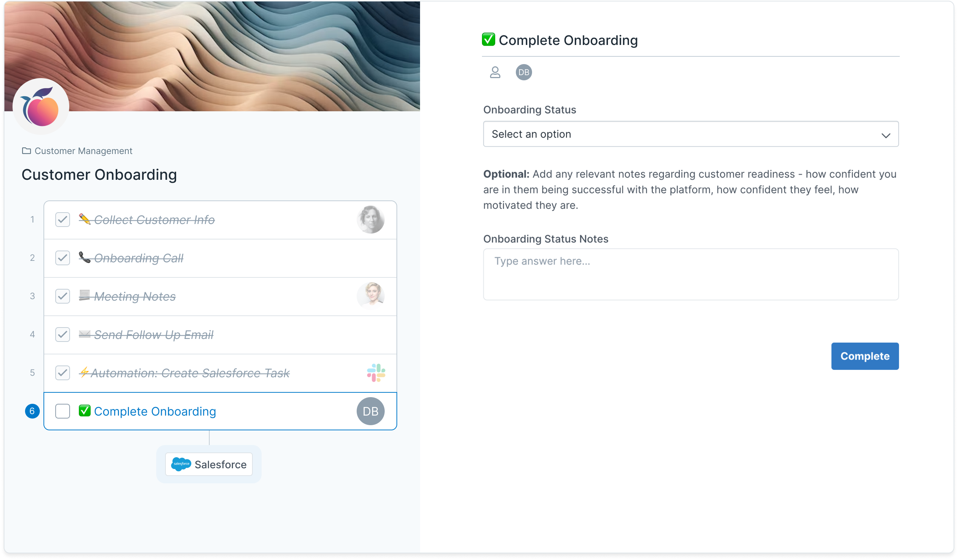Click step number 5 in task list
Image resolution: width=958 pixels, height=560 pixels.
point(32,373)
